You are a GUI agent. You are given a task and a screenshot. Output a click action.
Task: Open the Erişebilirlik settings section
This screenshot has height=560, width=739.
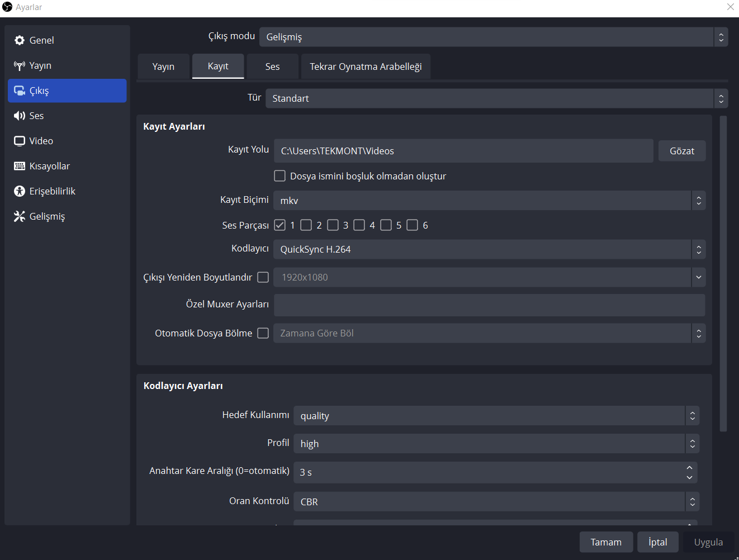67,191
